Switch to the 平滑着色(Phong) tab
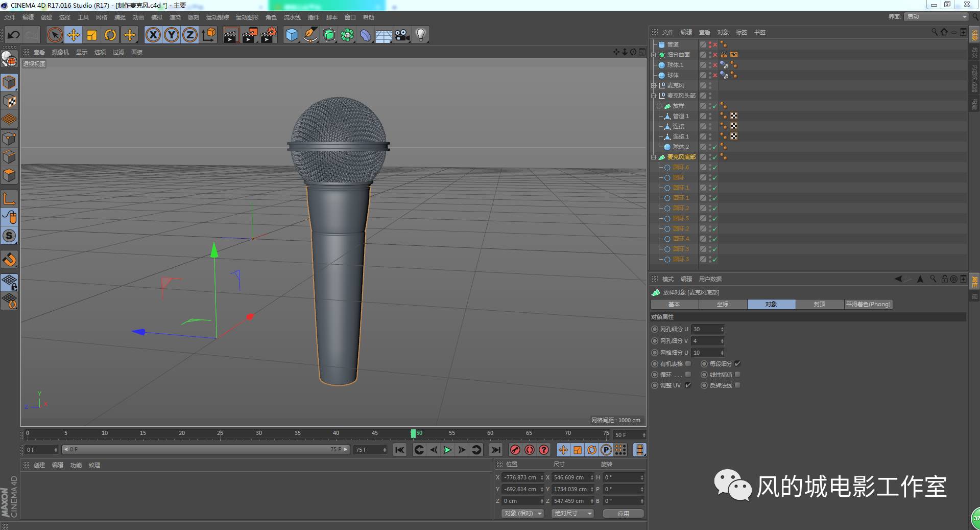 868,304
